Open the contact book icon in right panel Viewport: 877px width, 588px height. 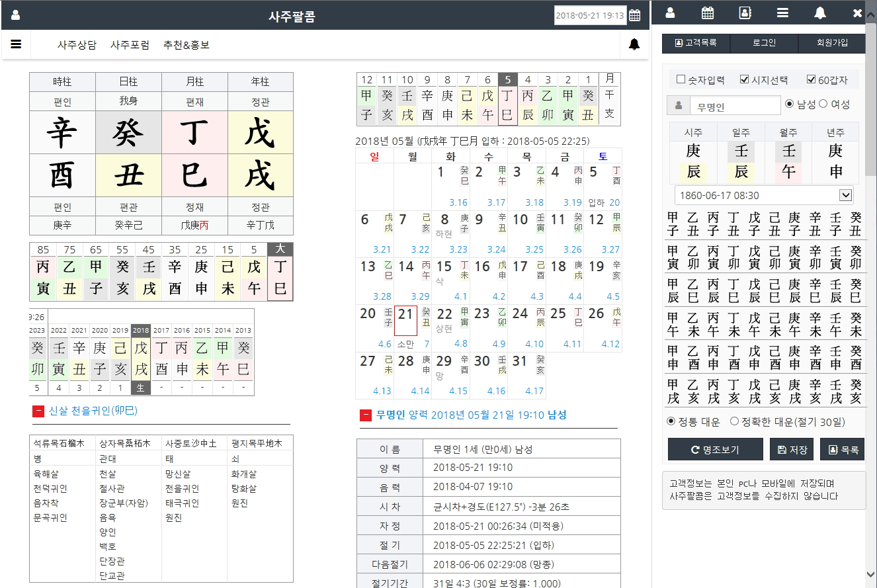745,13
